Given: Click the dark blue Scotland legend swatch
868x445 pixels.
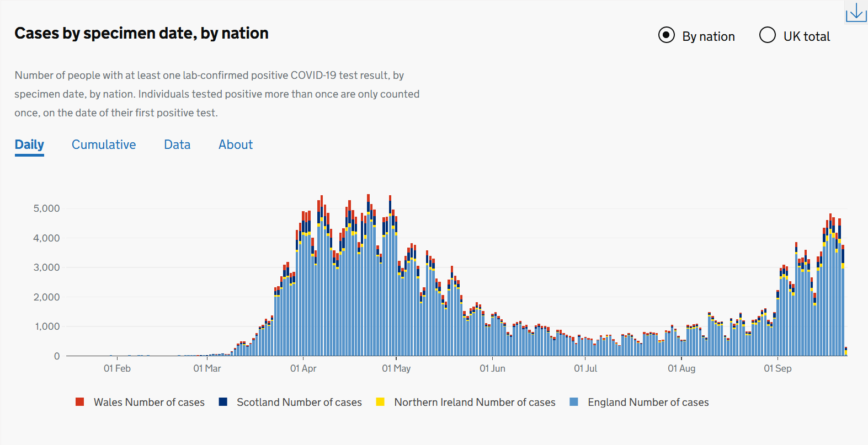Looking at the screenshot, I should pos(223,402).
